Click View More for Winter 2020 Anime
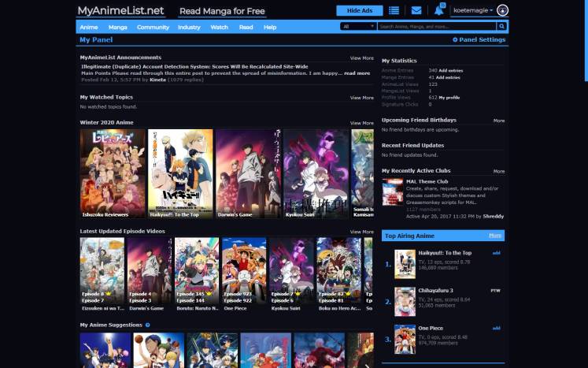 (x=362, y=123)
